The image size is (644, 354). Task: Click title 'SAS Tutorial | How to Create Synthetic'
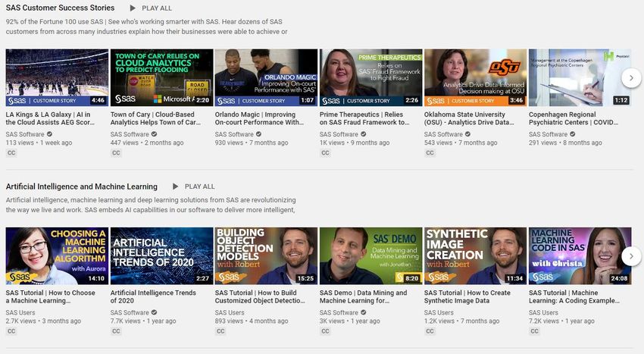coord(467,297)
